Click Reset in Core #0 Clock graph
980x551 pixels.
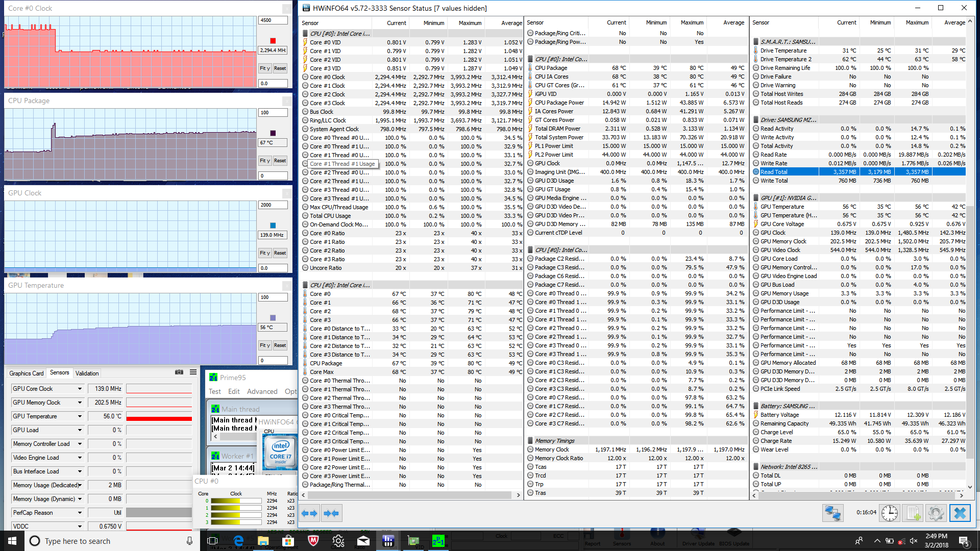(x=280, y=68)
